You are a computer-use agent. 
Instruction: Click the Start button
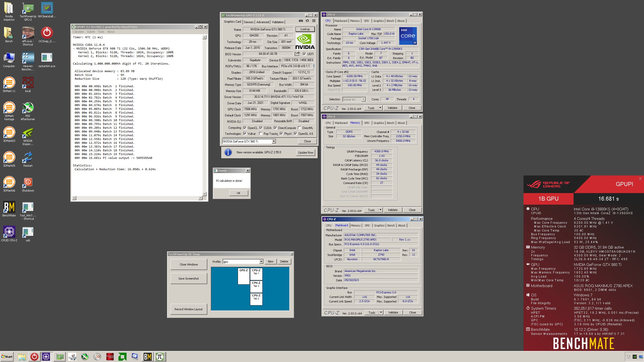(x=7, y=356)
